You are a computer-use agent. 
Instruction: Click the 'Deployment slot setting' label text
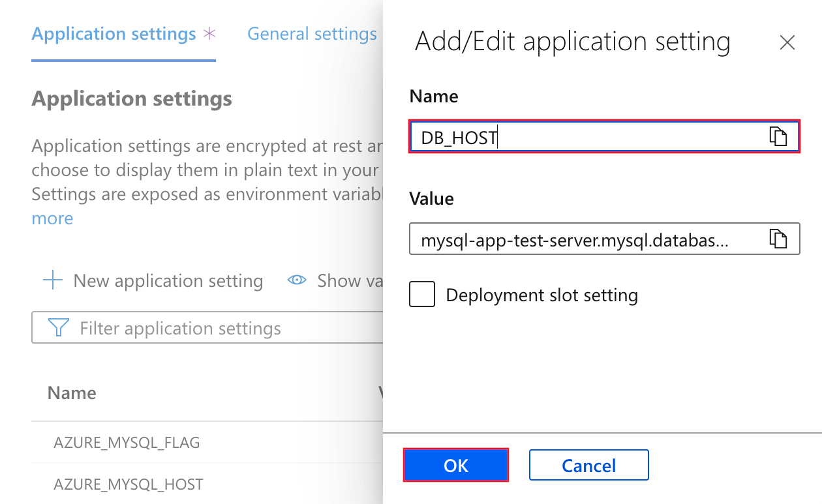point(541,295)
